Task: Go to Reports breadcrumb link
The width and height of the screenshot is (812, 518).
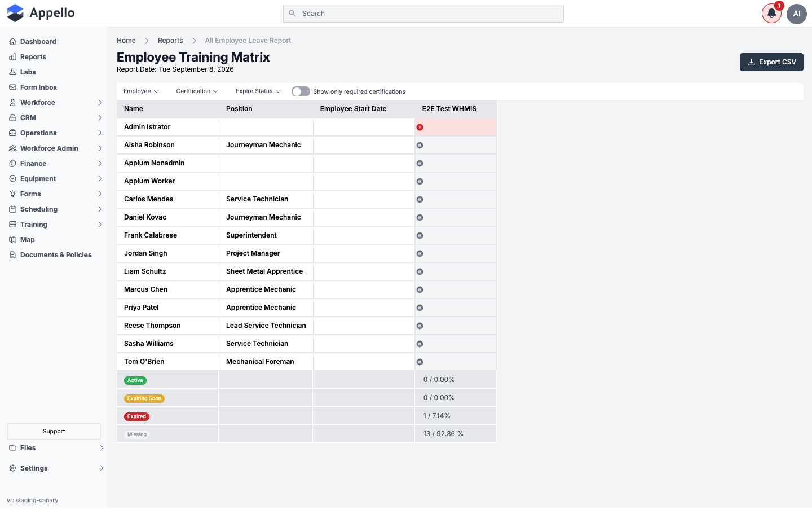Action: coord(170,41)
